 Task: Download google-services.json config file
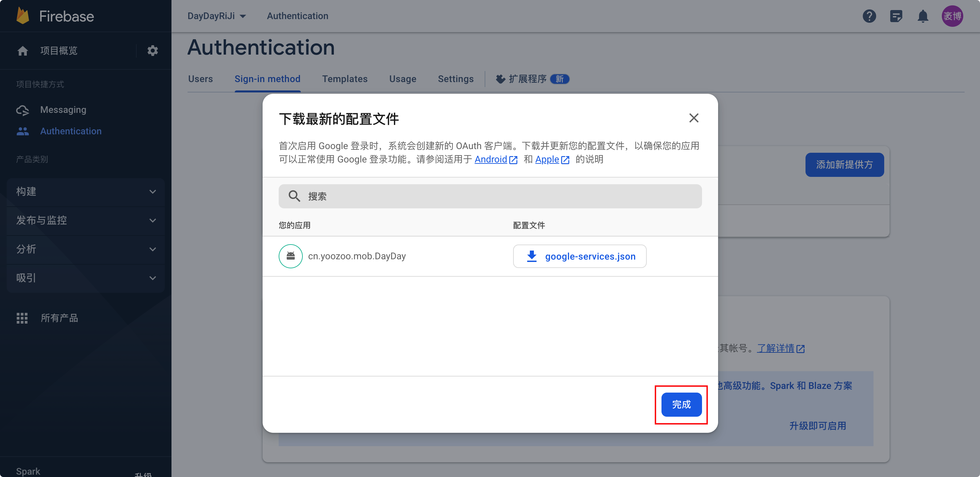(x=579, y=256)
